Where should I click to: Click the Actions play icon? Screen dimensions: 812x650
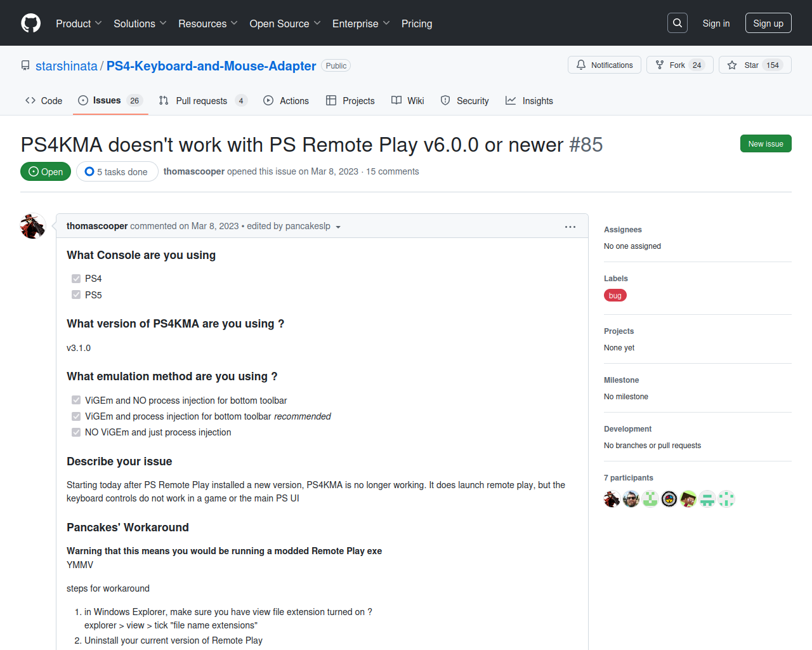click(268, 100)
